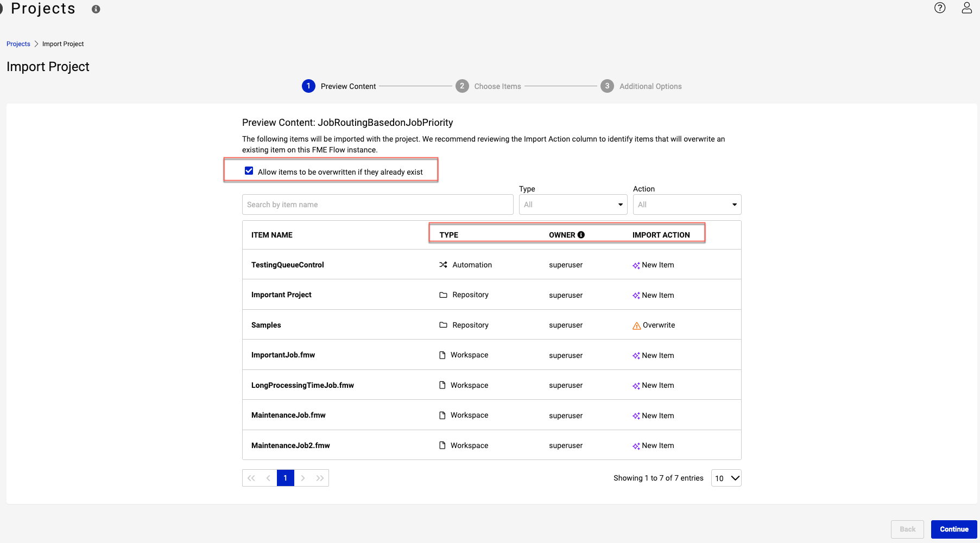Click the Continue button
The height and width of the screenshot is (543, 980).
954,529
